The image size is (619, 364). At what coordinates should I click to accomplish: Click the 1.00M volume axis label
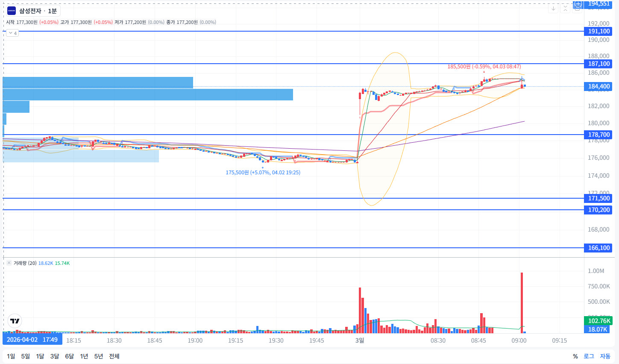pyautogui.click(x=596, y=271)
